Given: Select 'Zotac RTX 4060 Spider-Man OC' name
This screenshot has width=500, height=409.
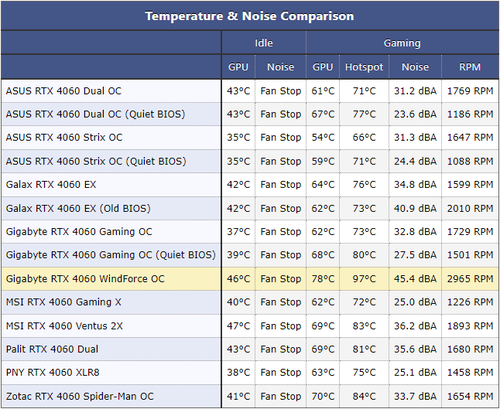Looking at the screenshot, I should click(80, 396).
